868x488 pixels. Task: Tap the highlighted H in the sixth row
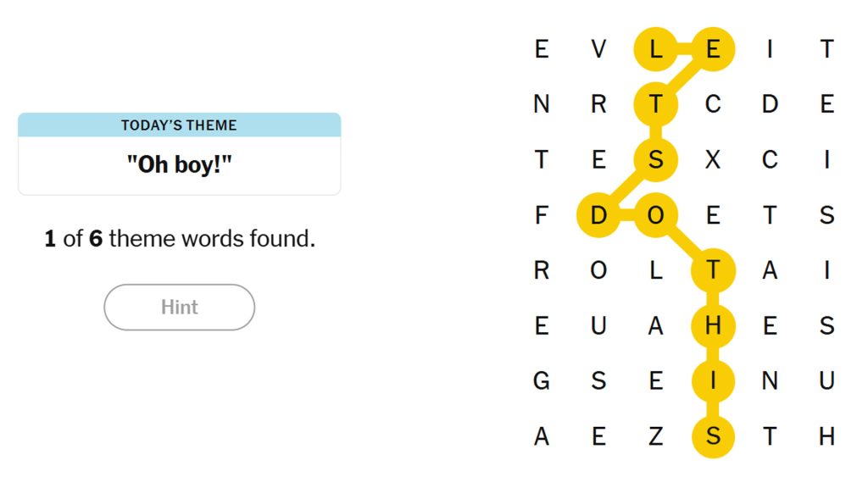click(x=713, y=325)
